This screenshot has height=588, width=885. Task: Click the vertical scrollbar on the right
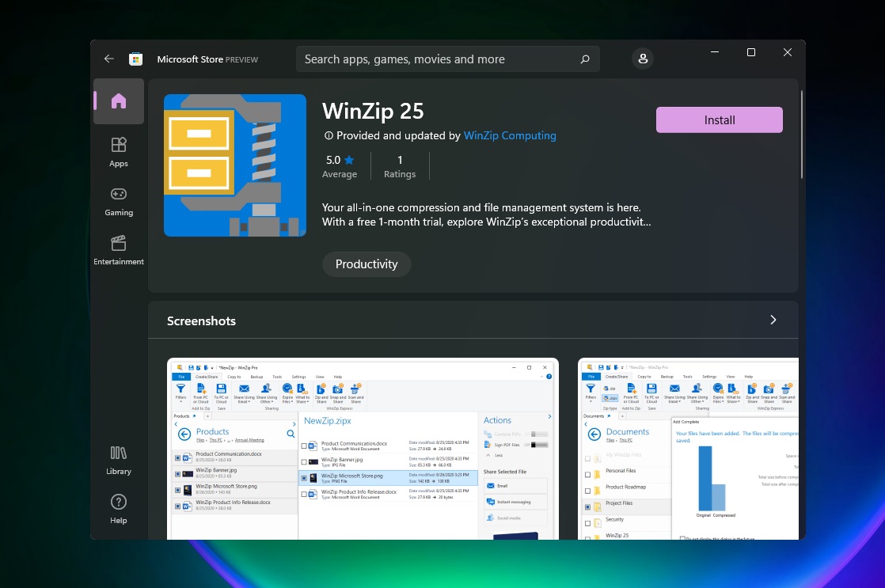pyautogui.click(x=801, y=135)
